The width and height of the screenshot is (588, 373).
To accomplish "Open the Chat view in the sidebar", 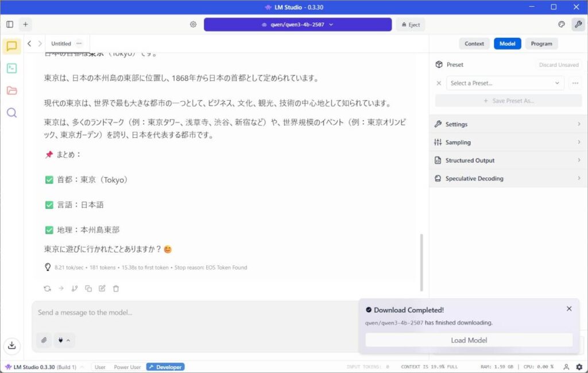I will point(11,47).
